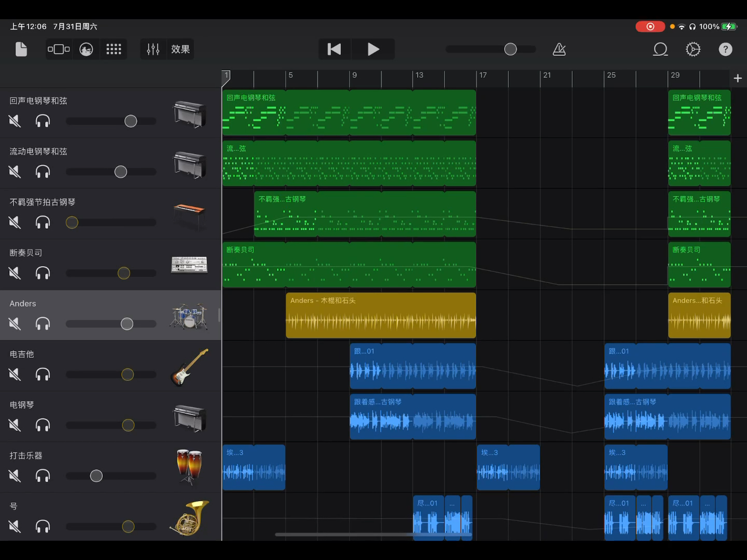This screenshot has width=747, height=560.
Task: Tap the battery status icon
Action: [729, 26]
